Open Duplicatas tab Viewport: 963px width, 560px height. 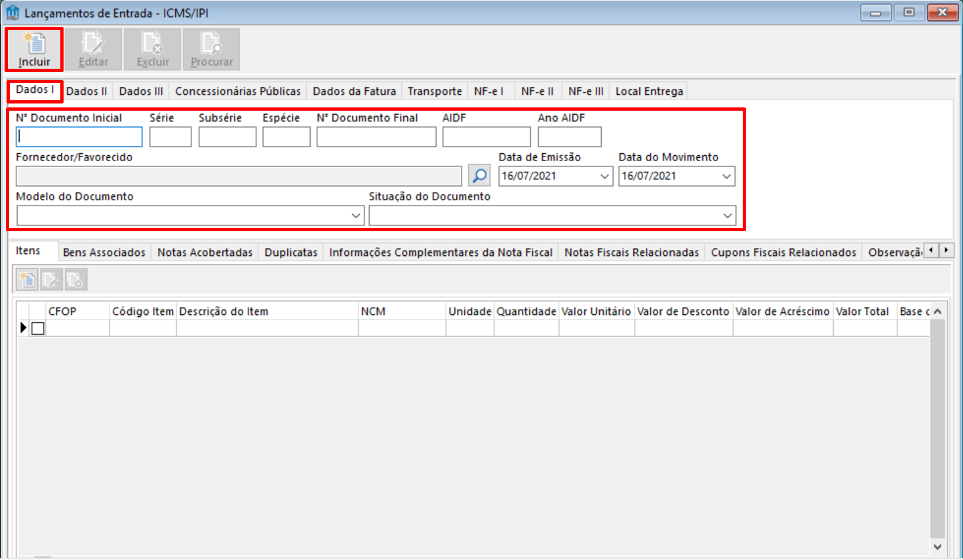coord(291,252)
